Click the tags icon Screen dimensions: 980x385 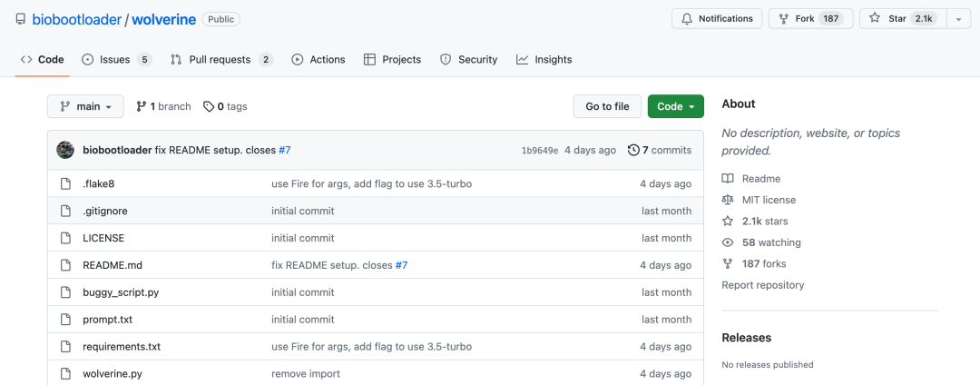(209, 106)
